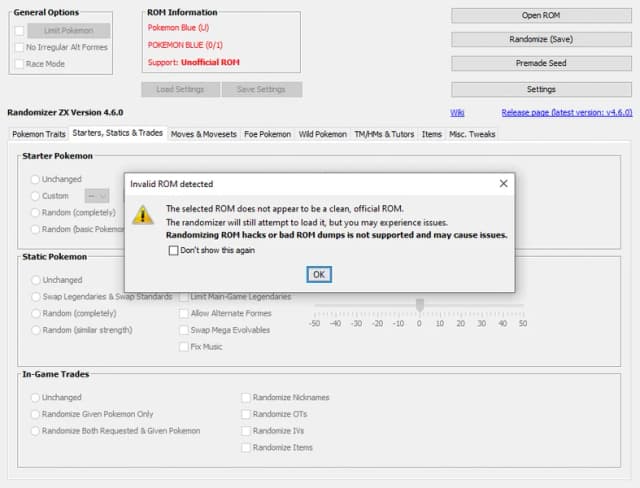Open the Premade Seed button
This screenshot has height=488, width=640.
(x=541, y=63)
